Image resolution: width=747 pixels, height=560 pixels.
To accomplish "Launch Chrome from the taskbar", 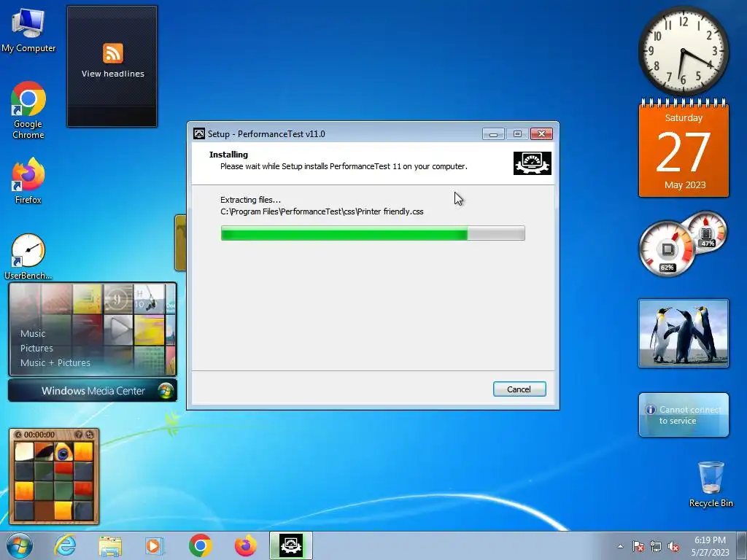I will [x=200, y=545].
